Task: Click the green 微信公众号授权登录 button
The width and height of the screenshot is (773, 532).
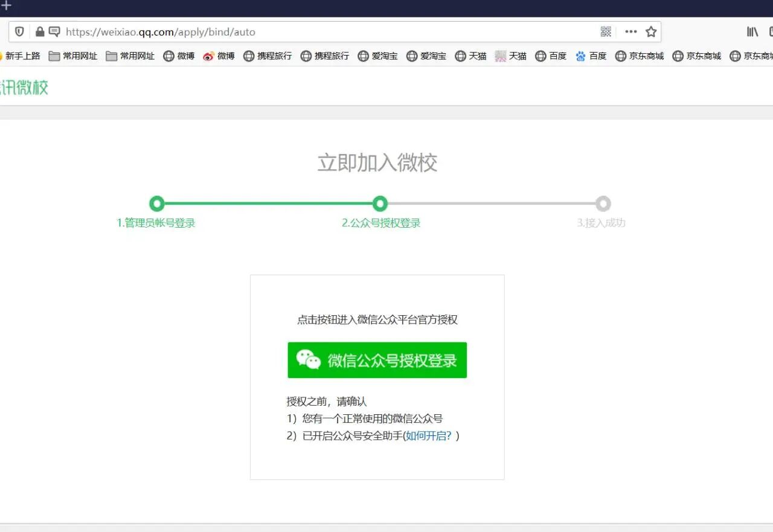Action: coord(377,361)
